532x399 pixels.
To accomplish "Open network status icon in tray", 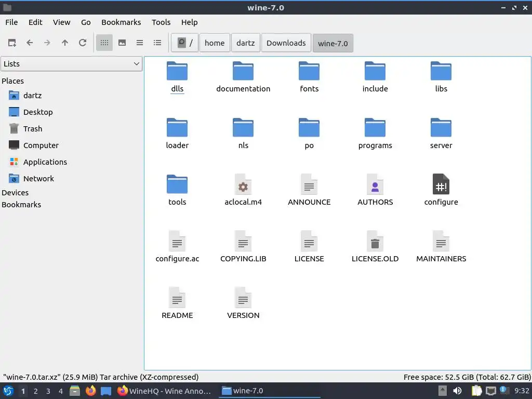I will 490,391.
